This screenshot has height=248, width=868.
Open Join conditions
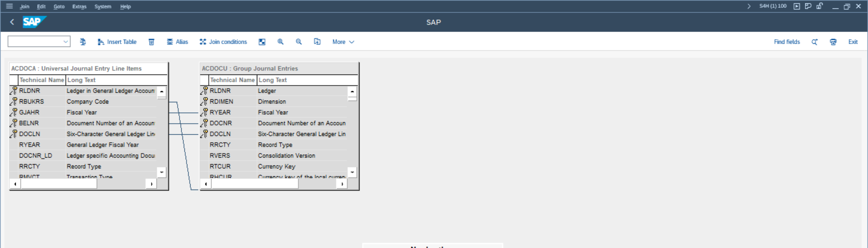(x=223, y=42)
